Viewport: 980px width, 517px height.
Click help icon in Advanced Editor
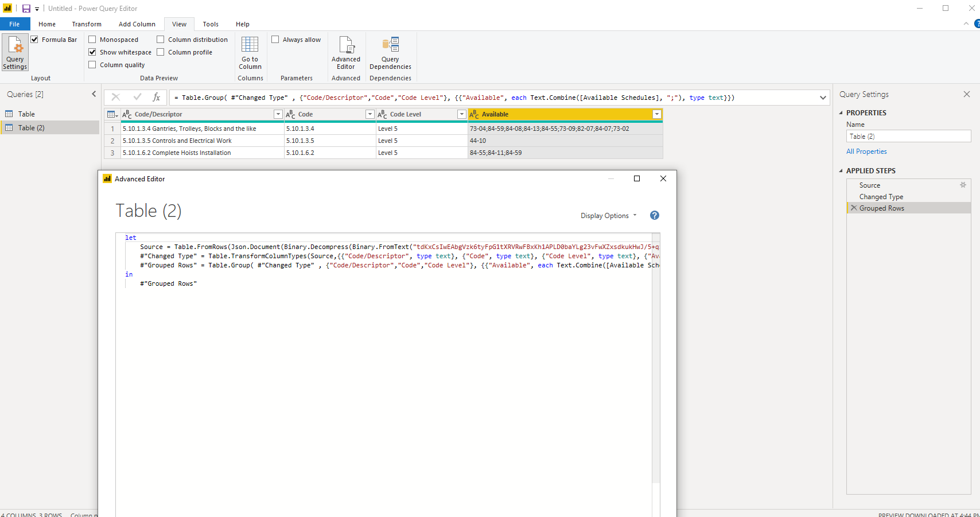(x=655, y=215)
